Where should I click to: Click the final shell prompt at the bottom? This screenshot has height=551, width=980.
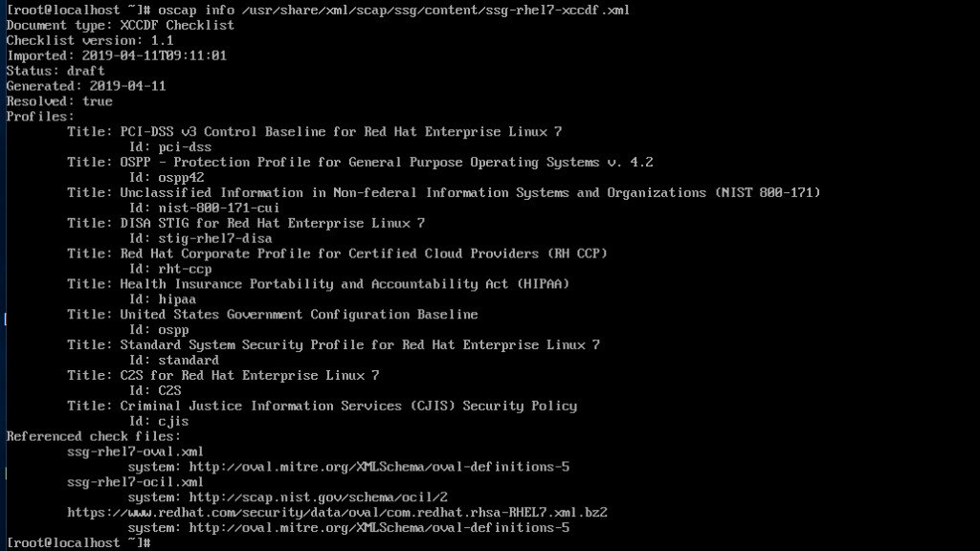[77, 543]
